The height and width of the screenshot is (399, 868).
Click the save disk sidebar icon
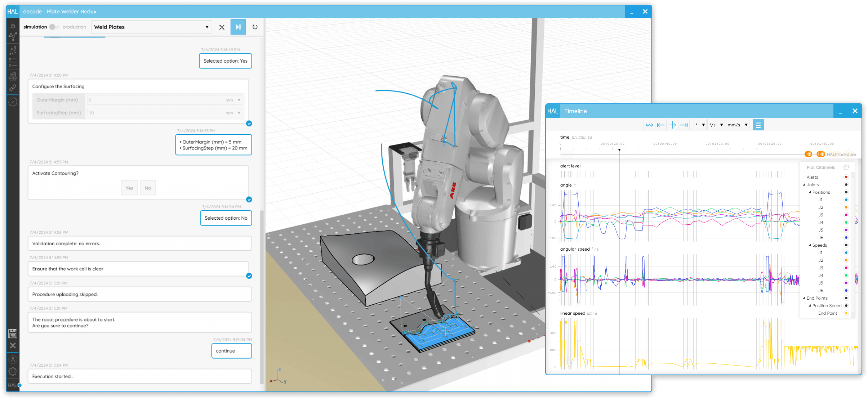click(13, 334)
